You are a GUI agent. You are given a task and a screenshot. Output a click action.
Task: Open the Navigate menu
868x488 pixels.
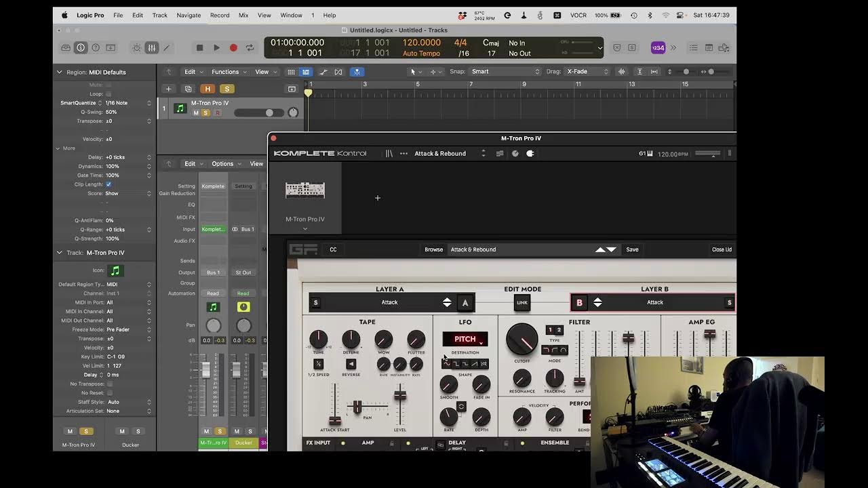coord(189,15)
